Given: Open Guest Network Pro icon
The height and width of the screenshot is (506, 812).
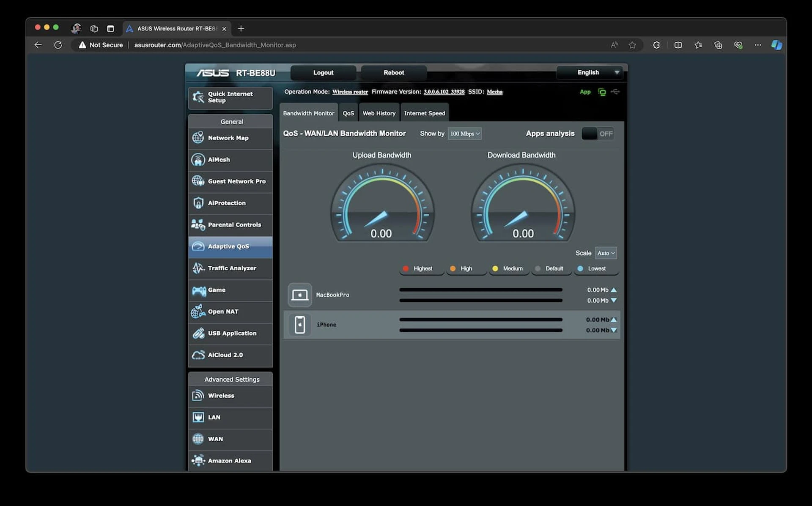Looking at the screenshot, I should (198, 181).
